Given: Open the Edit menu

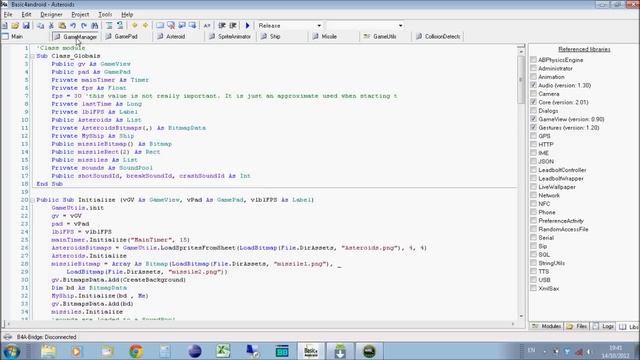Looking at the screenshot, I should point(26,14).
